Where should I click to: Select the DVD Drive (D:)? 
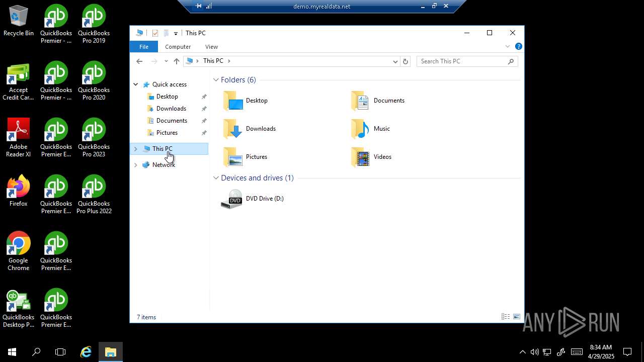(x=253, y=199)
